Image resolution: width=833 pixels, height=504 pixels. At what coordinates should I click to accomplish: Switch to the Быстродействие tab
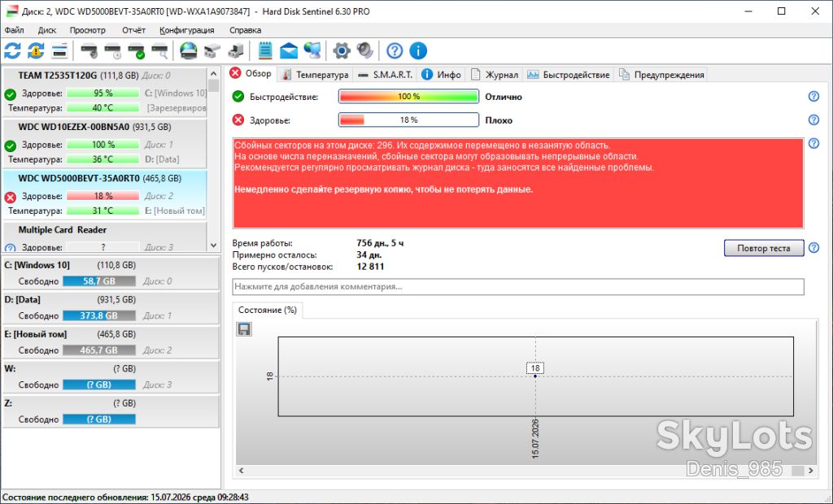pyautogui.click(x=569, y=75)
